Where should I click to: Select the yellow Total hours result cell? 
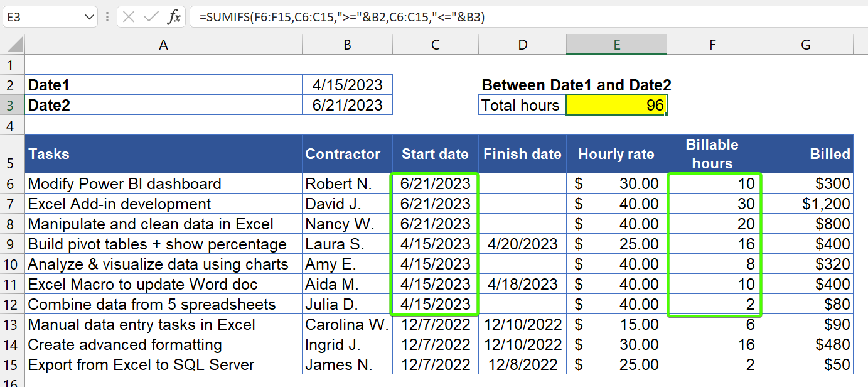pyautogui.click(x=616, y=104)
